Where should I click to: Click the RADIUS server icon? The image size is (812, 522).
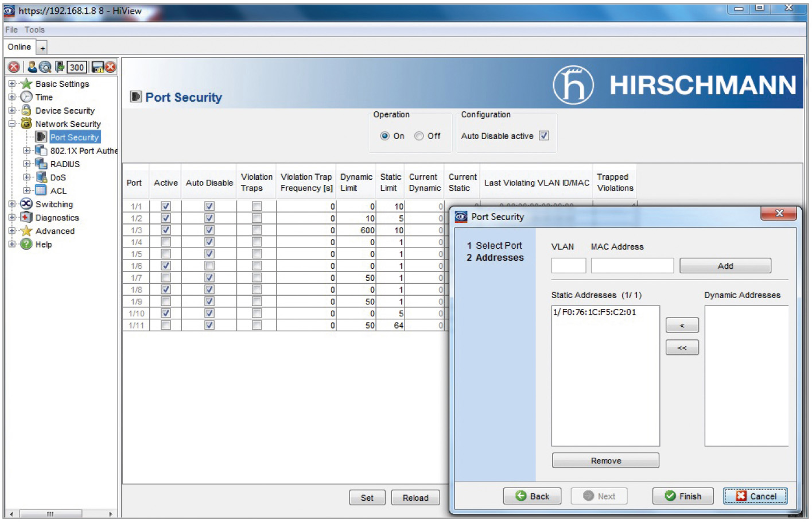pos(41,164)
